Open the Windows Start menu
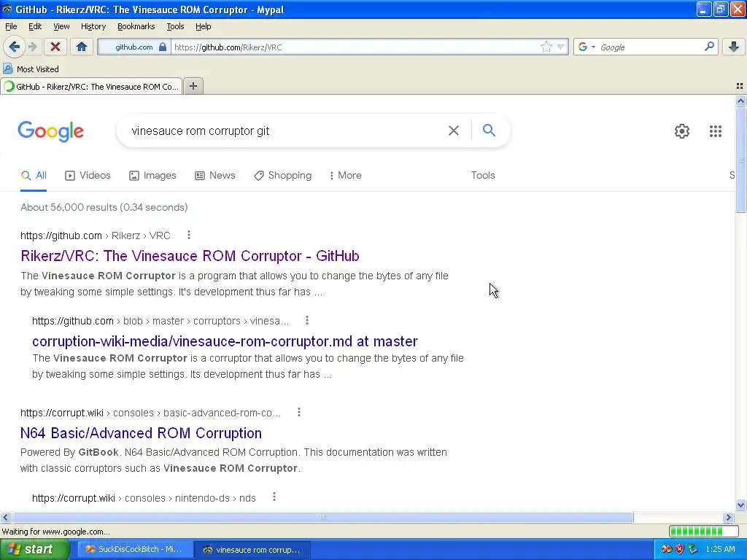This screenshot has height=560, width=747. [x=35, y=550]
